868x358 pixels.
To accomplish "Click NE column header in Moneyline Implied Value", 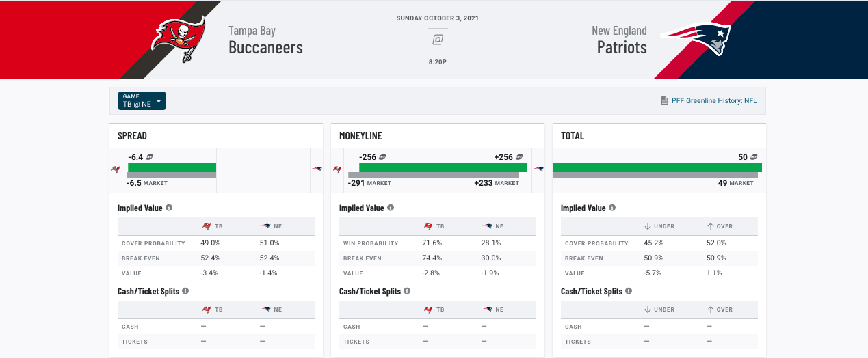I will (x=493, y=226).
